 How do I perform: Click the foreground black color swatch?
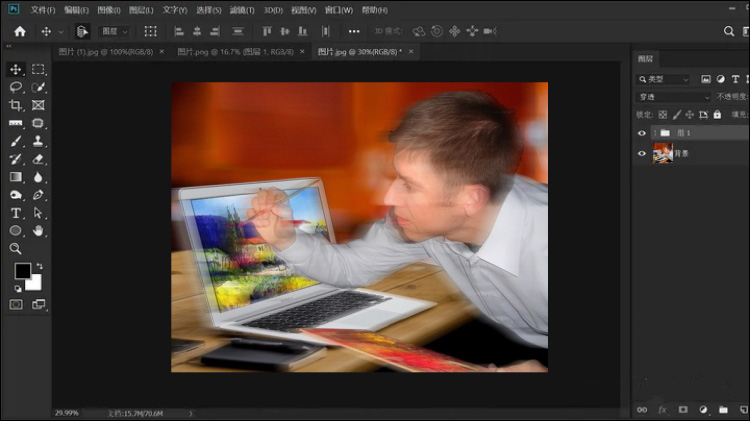tap(22, 271)
